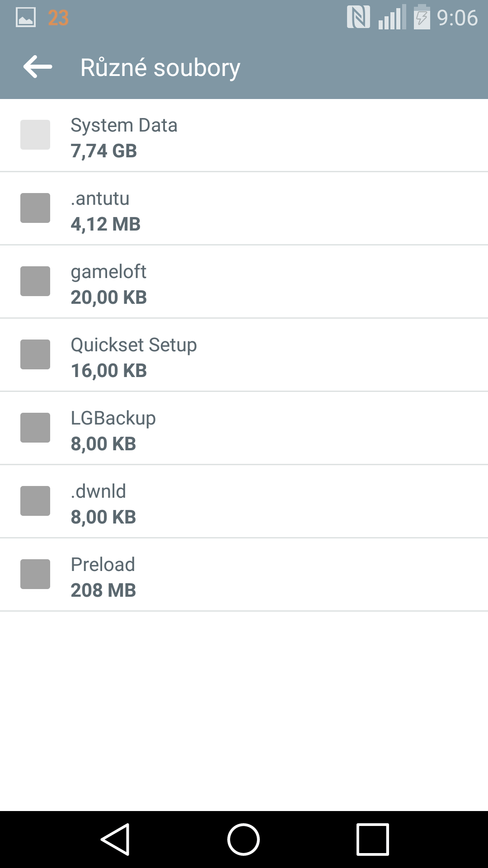Tap the Android back navigation triangle
The width and height of the screenshot is (488, 868).
(x=115, y=840)
